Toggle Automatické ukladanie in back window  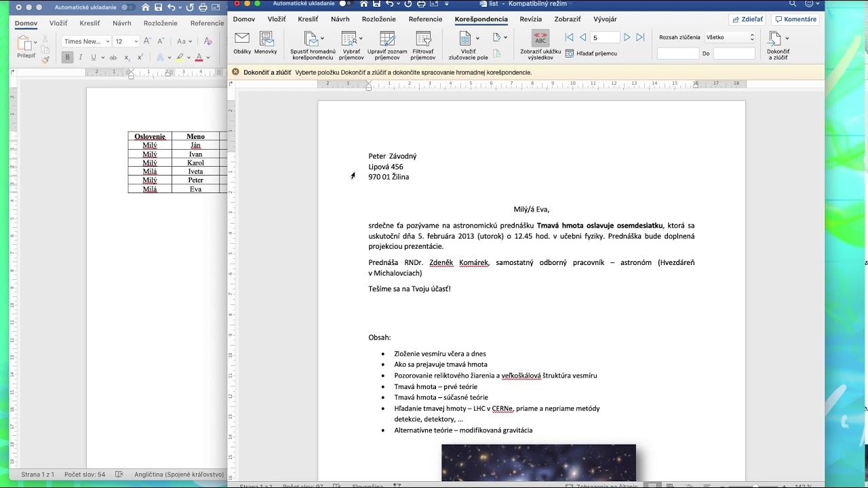point(128,7)
